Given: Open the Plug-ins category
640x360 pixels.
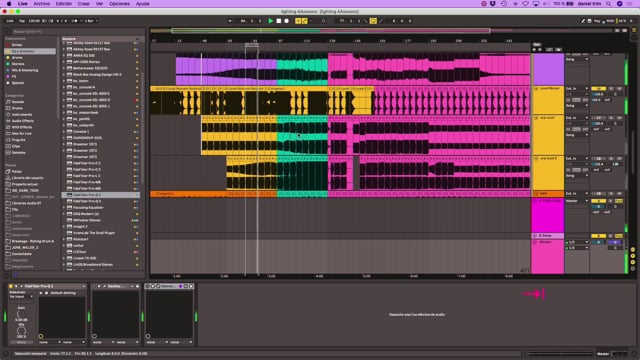Looking at the screenshot, I should (x=18, y=140).
